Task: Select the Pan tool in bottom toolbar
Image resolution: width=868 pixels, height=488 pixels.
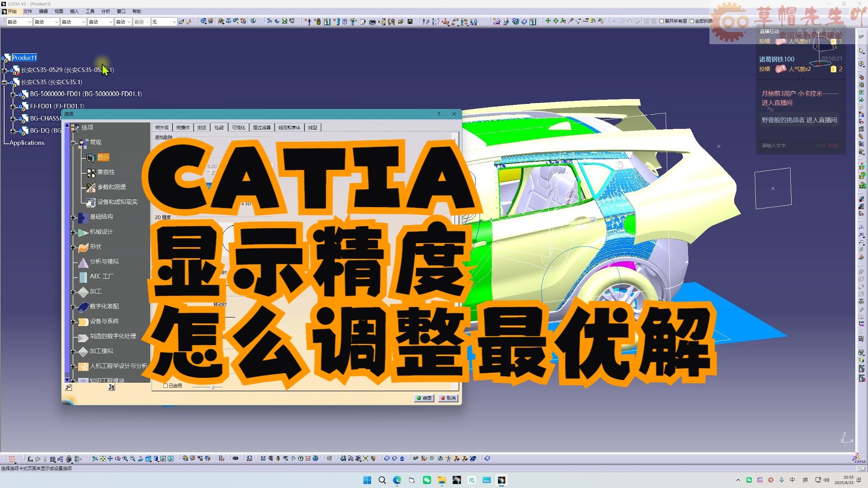Action: pyautogui.click(x=110, y=459)
